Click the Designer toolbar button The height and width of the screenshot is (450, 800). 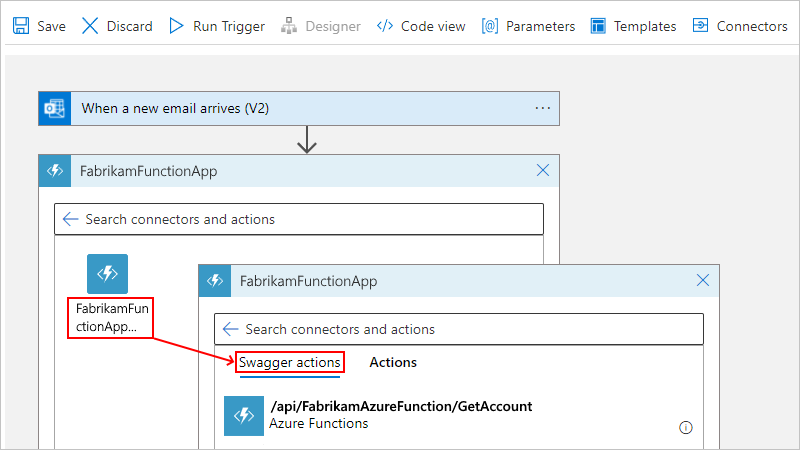(x=322, y=26)
